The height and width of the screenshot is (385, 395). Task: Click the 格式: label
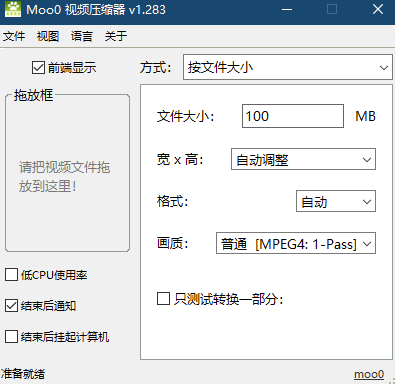[x=173, y=201]
